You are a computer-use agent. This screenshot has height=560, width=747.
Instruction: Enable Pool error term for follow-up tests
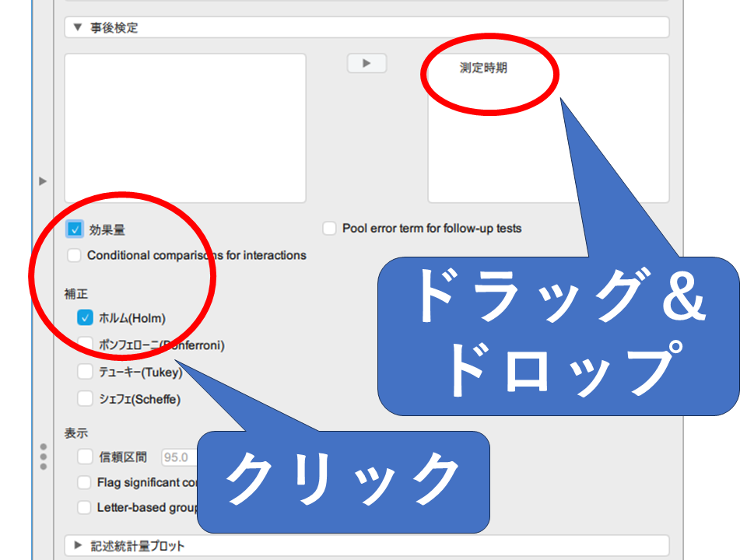point(329,229)
